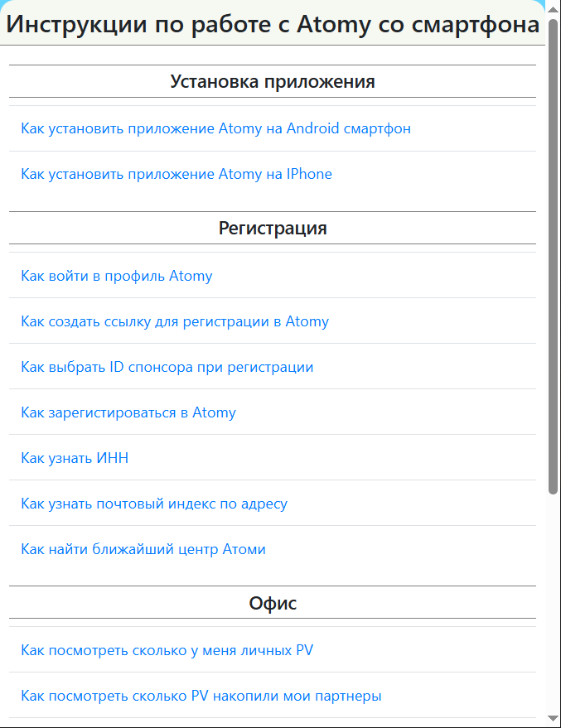
Task: Open 'Как войти в профиль Atomy' link
Action: pos(116,276)
